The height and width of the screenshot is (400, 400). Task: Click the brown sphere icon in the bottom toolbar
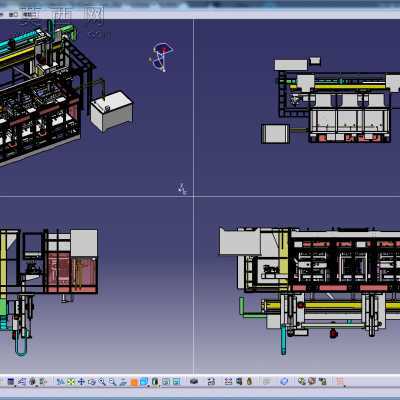coord(312,381)
